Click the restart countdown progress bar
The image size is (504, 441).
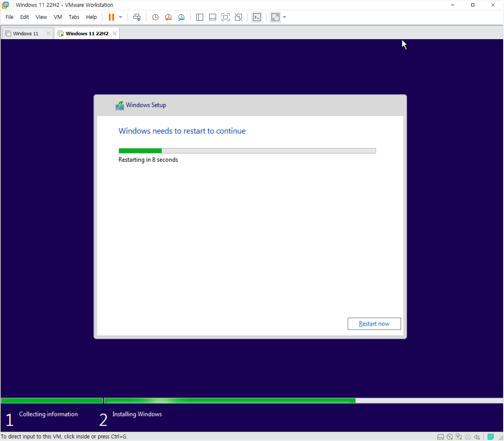pos(247,151)
